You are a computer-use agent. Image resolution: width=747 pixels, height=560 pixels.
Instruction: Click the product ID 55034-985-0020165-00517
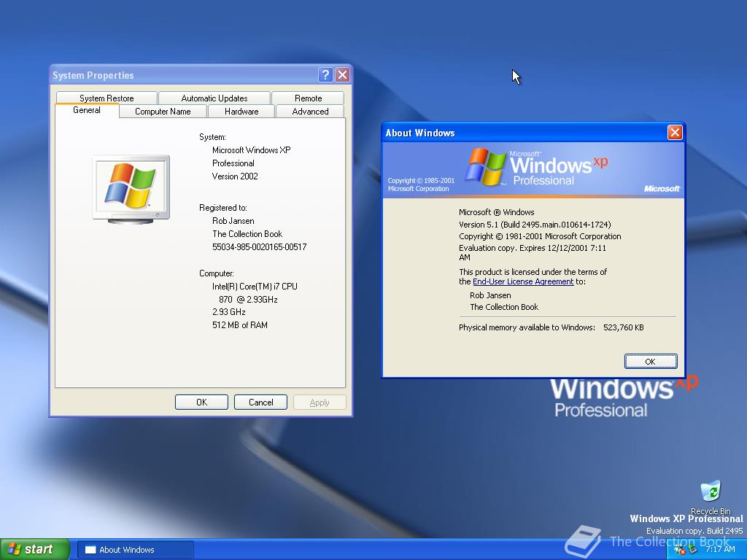point(260,246)
